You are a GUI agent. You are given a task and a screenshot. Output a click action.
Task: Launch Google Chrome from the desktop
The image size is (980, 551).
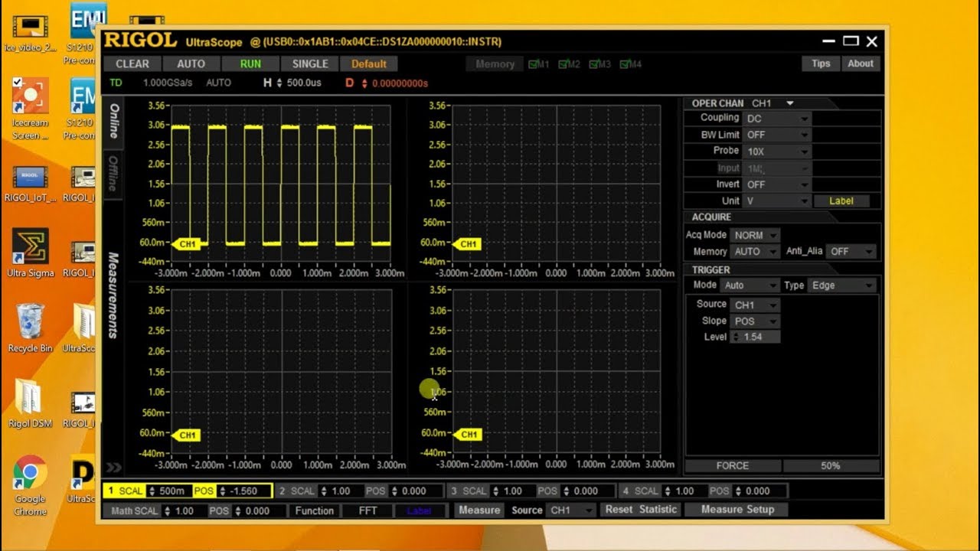tap(31, 486)
